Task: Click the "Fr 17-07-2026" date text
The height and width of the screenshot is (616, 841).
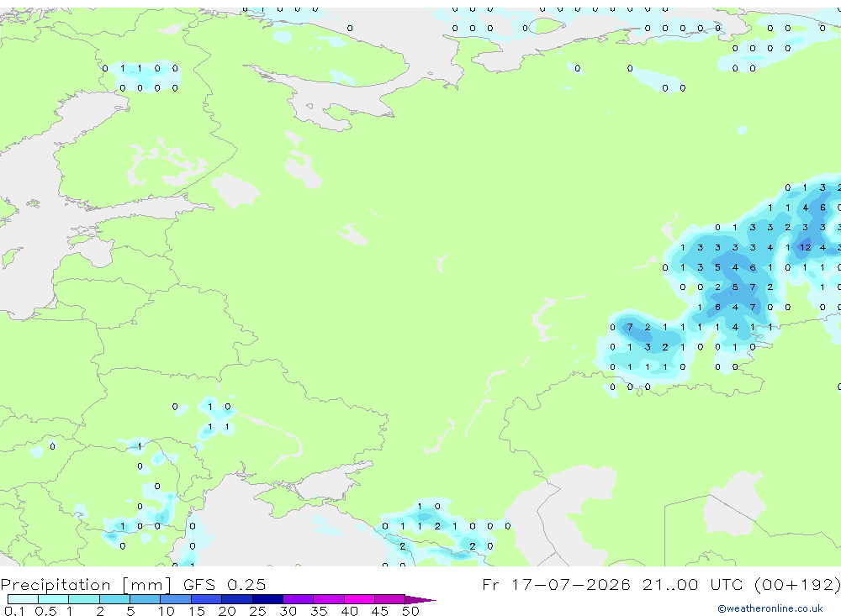Action: [x=556, y=584]
